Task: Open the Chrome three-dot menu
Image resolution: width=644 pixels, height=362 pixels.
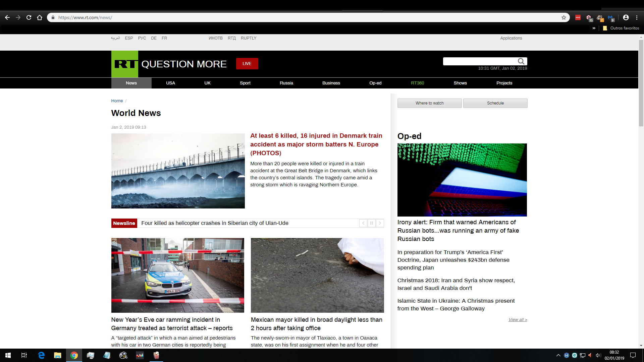Action: 637,17
